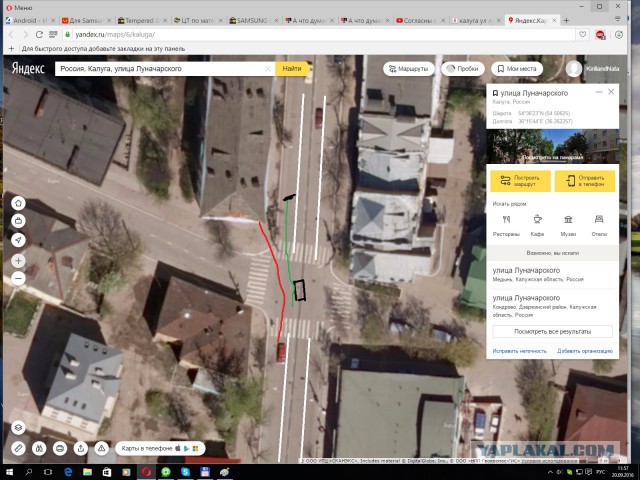Open the Opera Меню button
Viewport: 640px width, 480px height.
click(20, 7)
